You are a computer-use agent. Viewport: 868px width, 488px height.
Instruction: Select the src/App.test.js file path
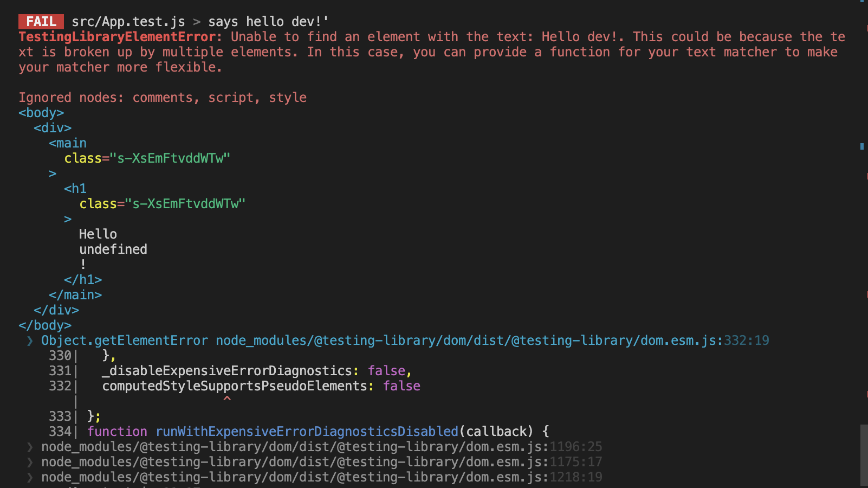(x=128, y=22)
